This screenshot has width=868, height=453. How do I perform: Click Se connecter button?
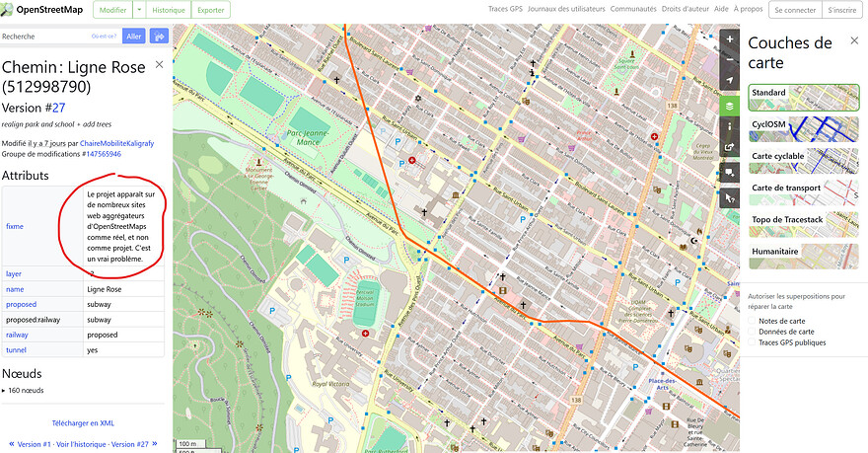pos(795,10)
